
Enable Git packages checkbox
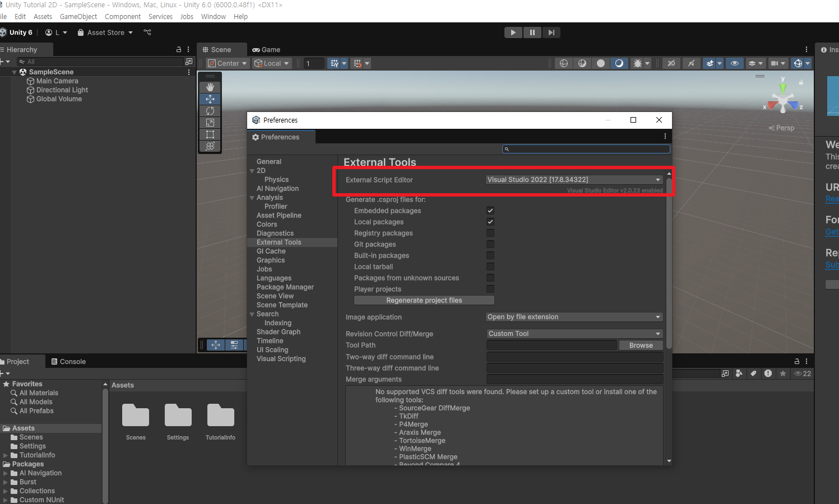(x=490, y=244)
